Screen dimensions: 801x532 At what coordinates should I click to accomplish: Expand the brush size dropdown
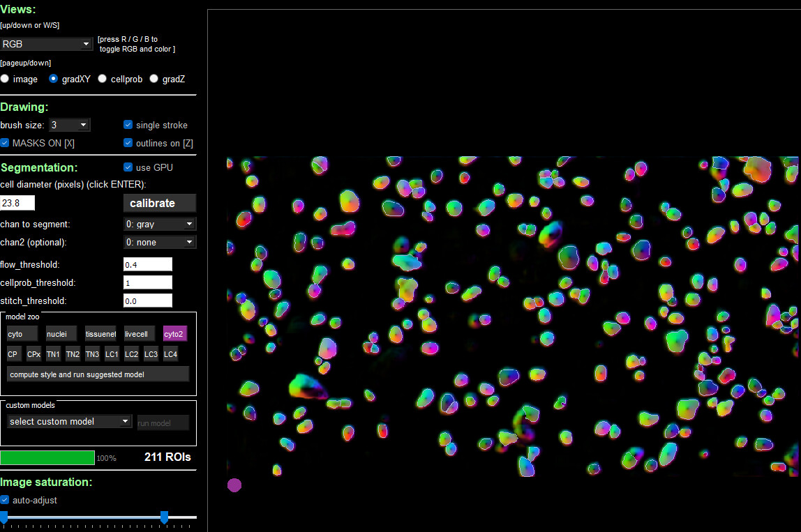tap(70, 125)
